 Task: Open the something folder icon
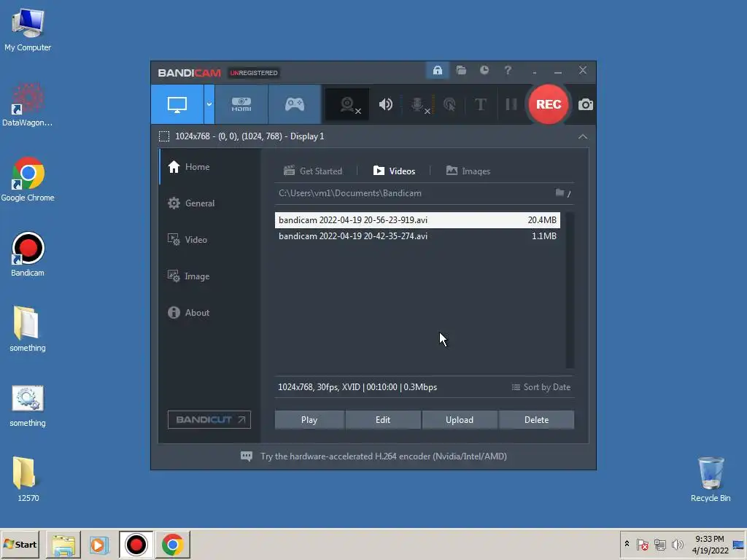click(x=27, y=330)
